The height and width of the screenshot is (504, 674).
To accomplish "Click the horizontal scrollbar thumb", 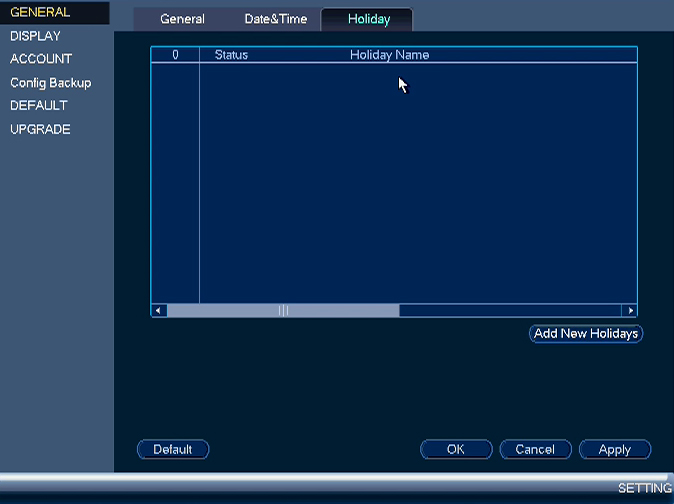I will click(x=283, y=310).
